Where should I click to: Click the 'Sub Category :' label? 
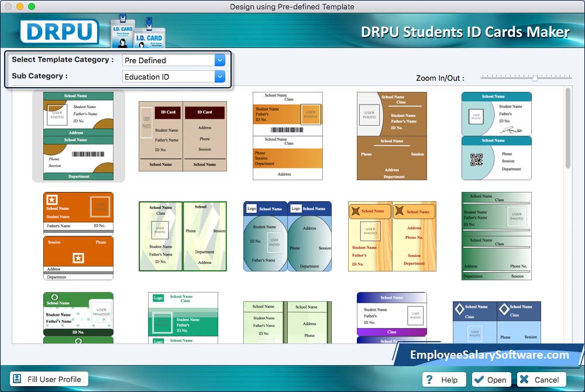(x=40, y=76)
